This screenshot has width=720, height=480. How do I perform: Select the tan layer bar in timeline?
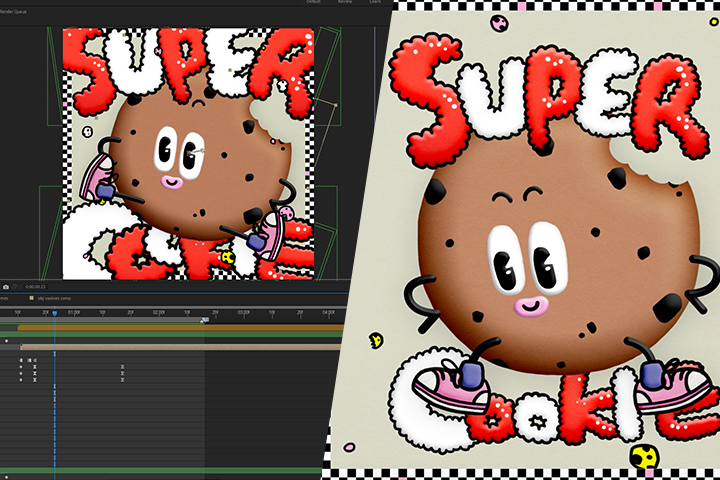click(182, 347)
